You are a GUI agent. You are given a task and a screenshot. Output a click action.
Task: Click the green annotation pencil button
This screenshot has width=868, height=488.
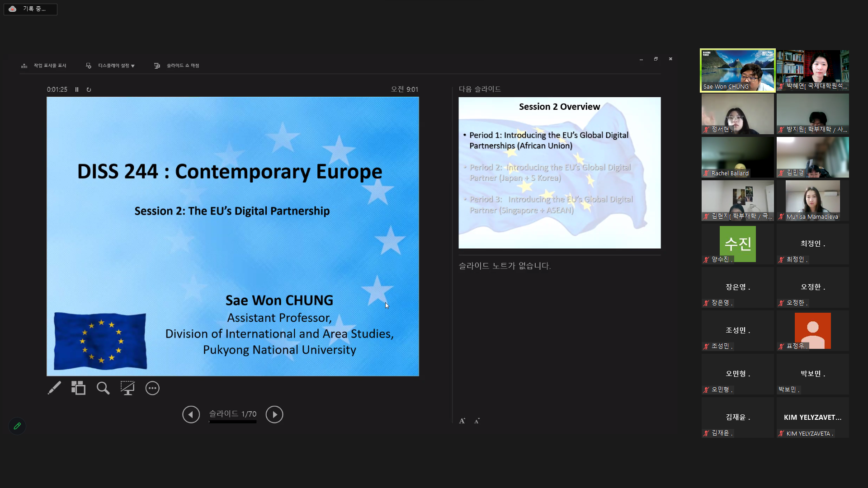tap(17, 426)
